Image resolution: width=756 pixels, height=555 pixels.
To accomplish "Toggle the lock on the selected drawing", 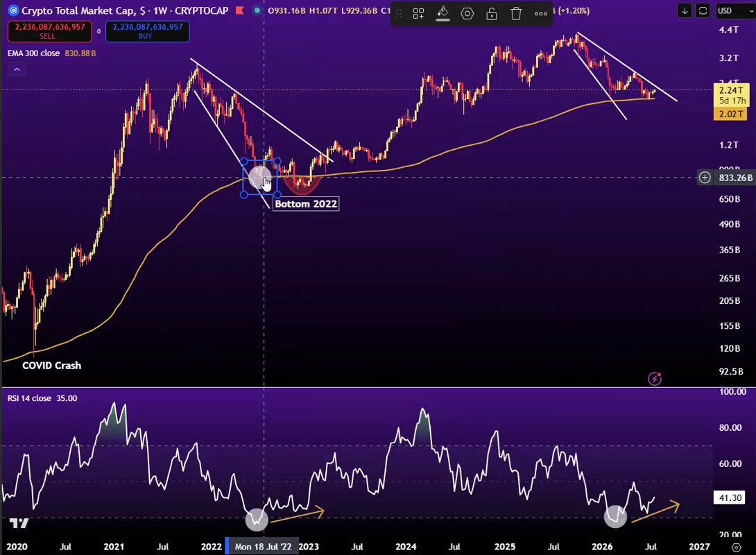I will click(x=492, y=13).
